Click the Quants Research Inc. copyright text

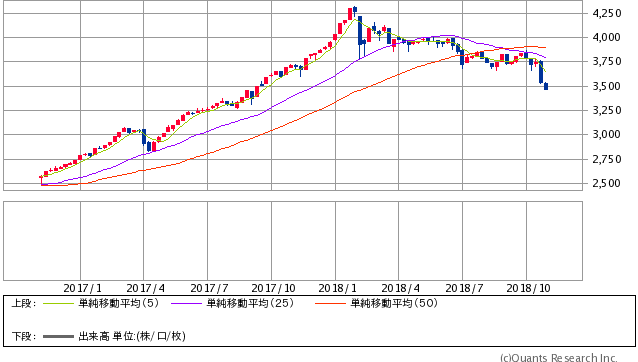coord(559,357)
